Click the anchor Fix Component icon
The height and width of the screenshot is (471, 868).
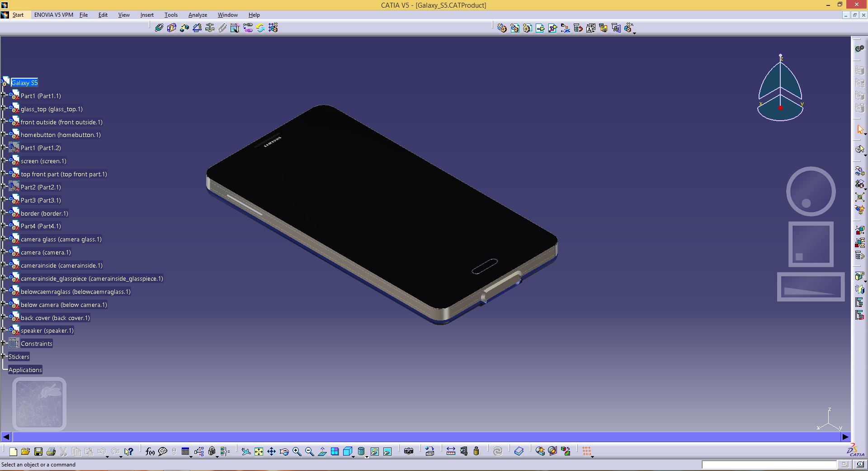tap(210, 28)
